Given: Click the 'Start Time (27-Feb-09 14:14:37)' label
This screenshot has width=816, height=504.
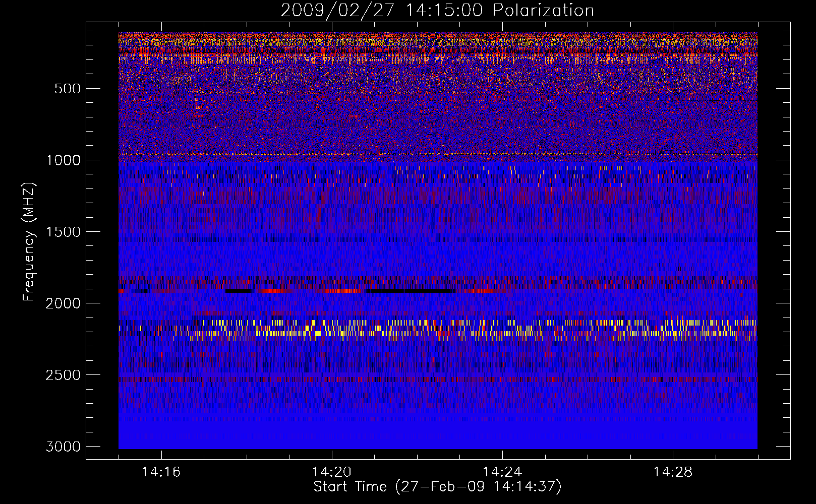Looking at the screenshot, I should tap(437, 487).
